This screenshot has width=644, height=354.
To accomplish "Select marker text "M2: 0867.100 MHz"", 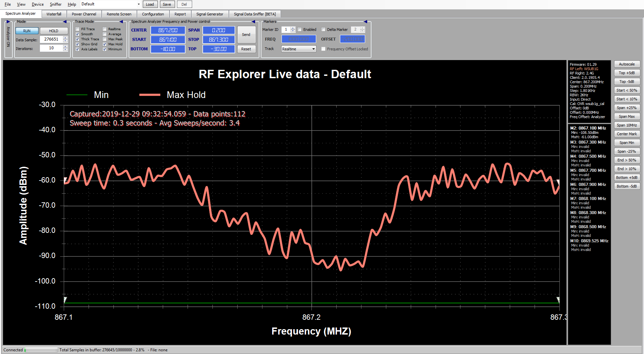I will 588,128.
